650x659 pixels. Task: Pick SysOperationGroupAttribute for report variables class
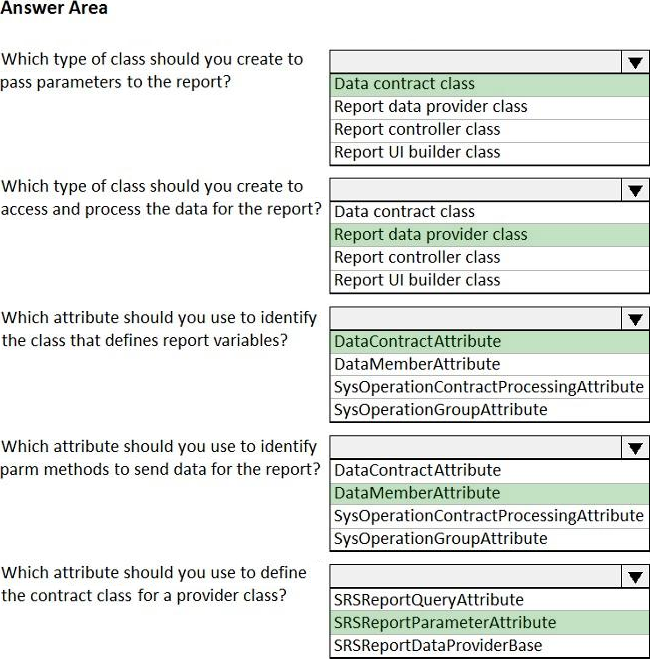(441, 410)
